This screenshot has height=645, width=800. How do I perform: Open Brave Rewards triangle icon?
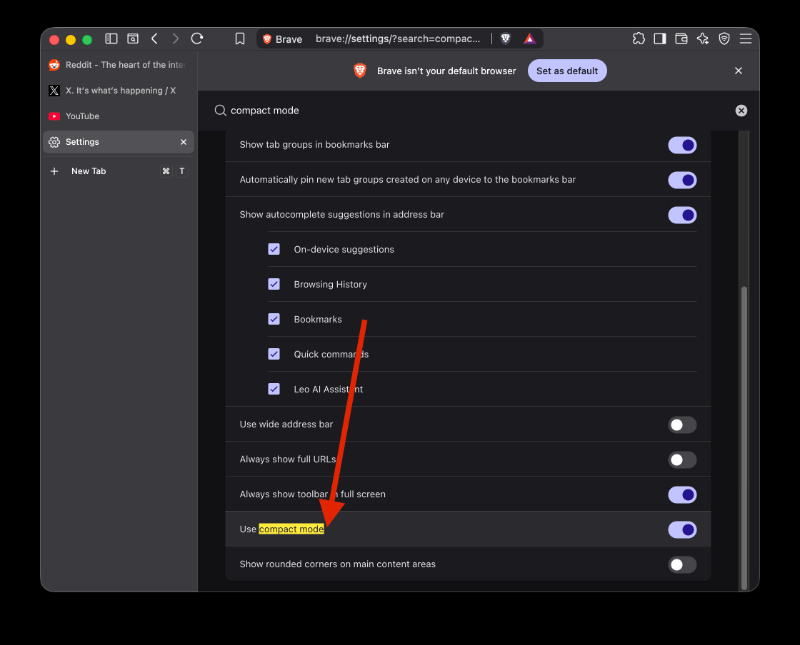(530, 39)
